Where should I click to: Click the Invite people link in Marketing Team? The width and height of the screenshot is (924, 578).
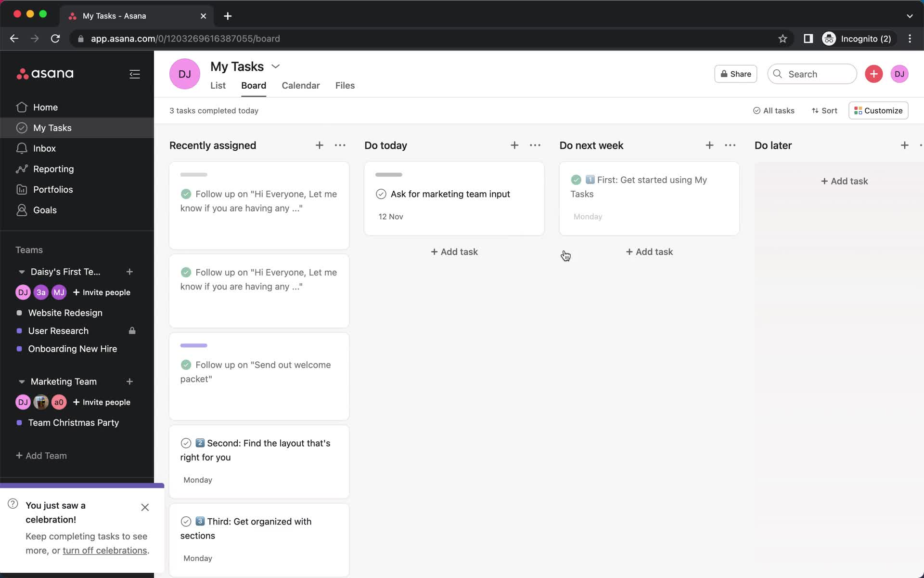[x=101, y=402]
